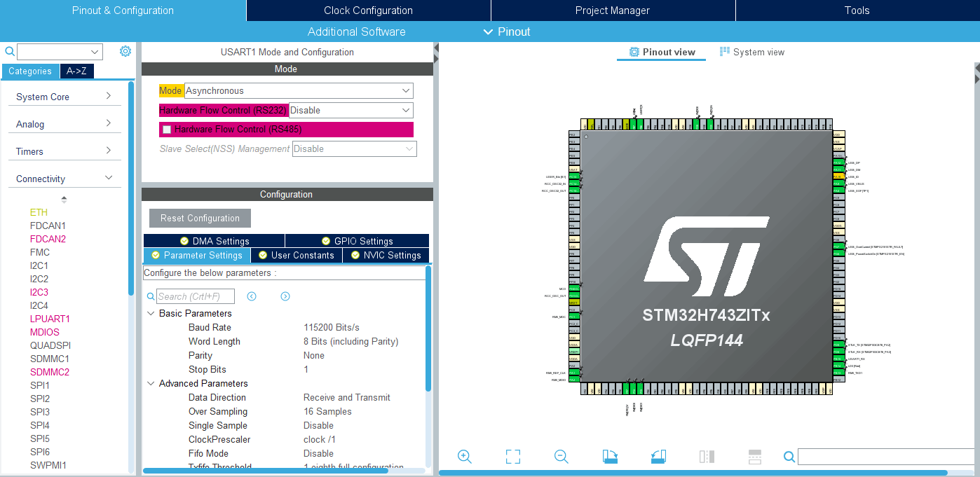Open the Project Manager page
Viewport: 980px width, 477px height.
pyautogui.click(x=613, y=10)
